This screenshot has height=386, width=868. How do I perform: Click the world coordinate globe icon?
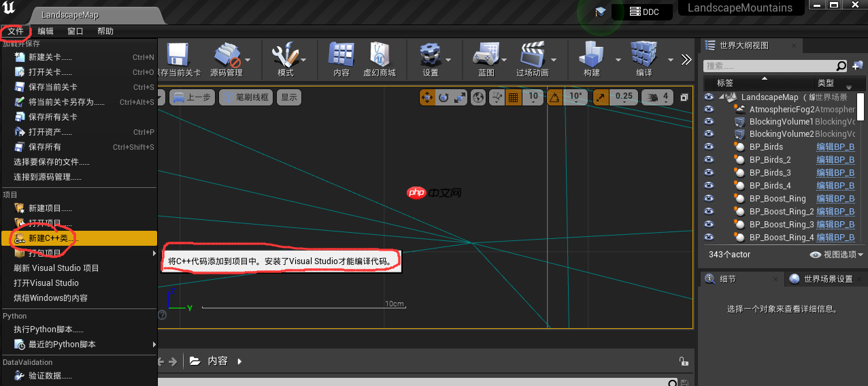(x=479, y=97)
